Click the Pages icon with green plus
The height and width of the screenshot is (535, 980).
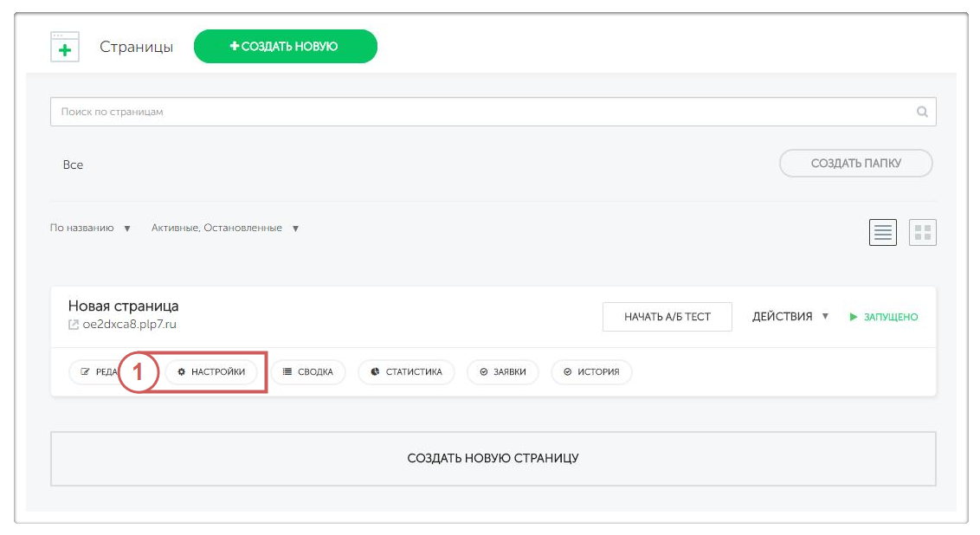tap(65, 47)
